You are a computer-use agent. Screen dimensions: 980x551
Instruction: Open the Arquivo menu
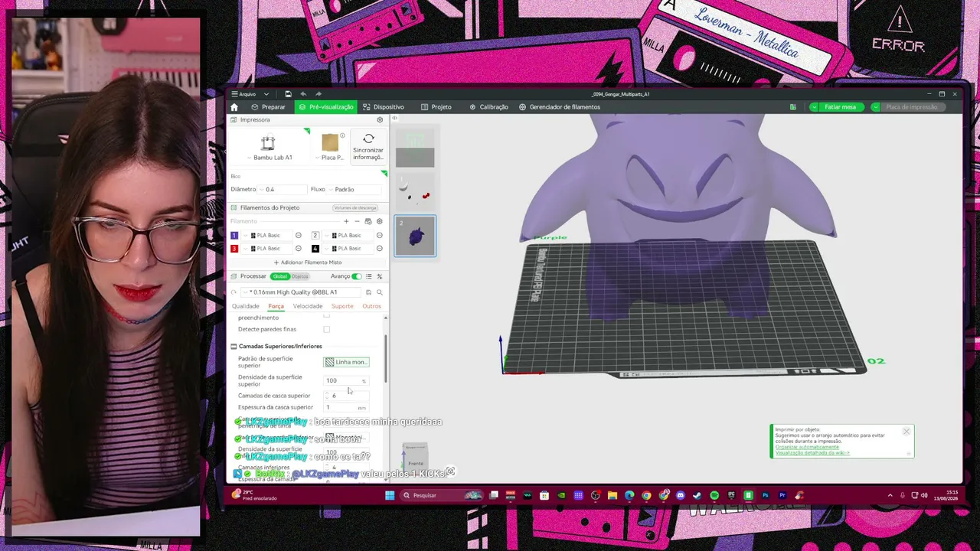pyautogui.click(x=243, y=94)
